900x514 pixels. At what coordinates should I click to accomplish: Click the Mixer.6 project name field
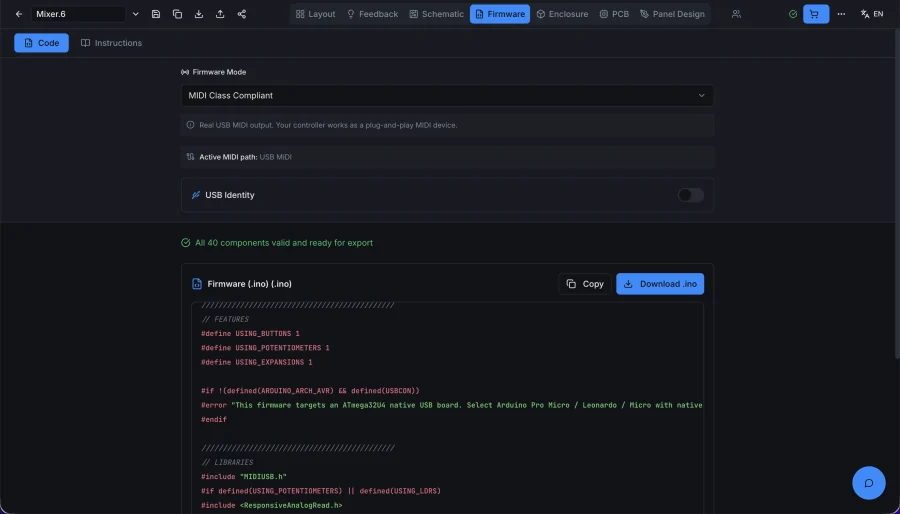tap(78, 14)
